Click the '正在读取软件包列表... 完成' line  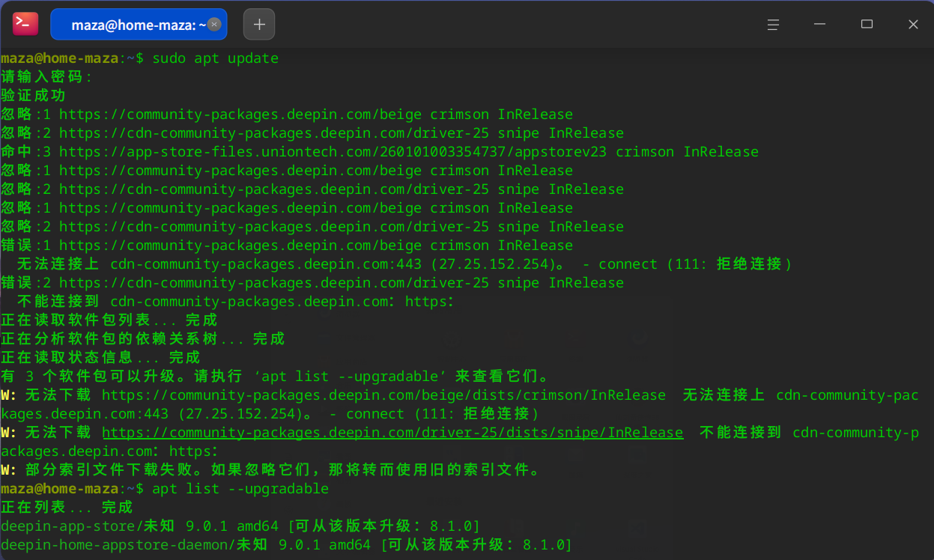(109, 320)
